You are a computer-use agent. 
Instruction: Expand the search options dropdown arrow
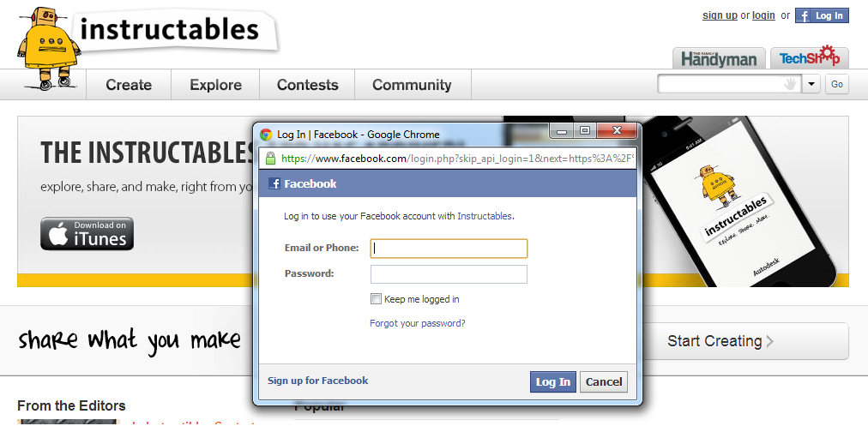(x=812, y=84)
